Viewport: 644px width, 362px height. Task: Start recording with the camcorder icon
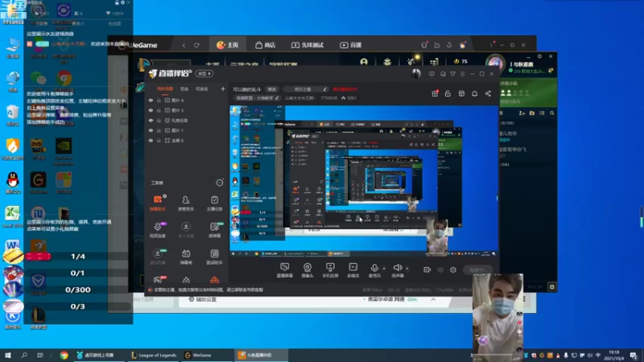427,269
